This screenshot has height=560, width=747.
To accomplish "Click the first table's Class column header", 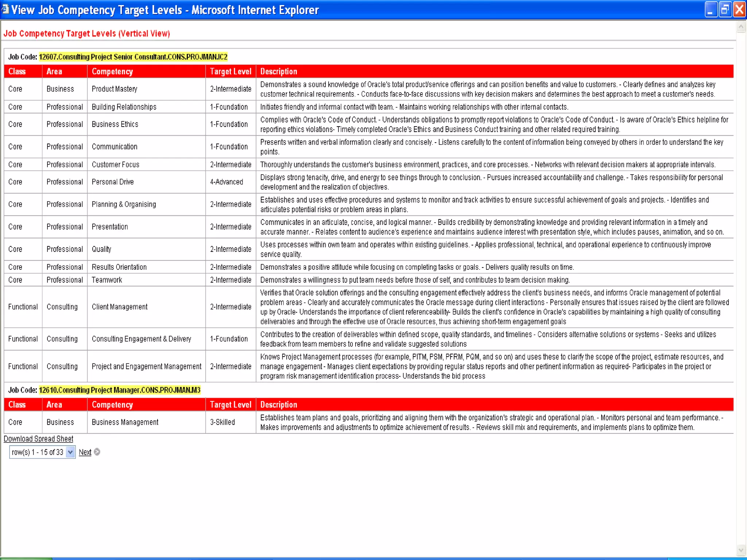I will pyautogui.click(x=17, y=71).
